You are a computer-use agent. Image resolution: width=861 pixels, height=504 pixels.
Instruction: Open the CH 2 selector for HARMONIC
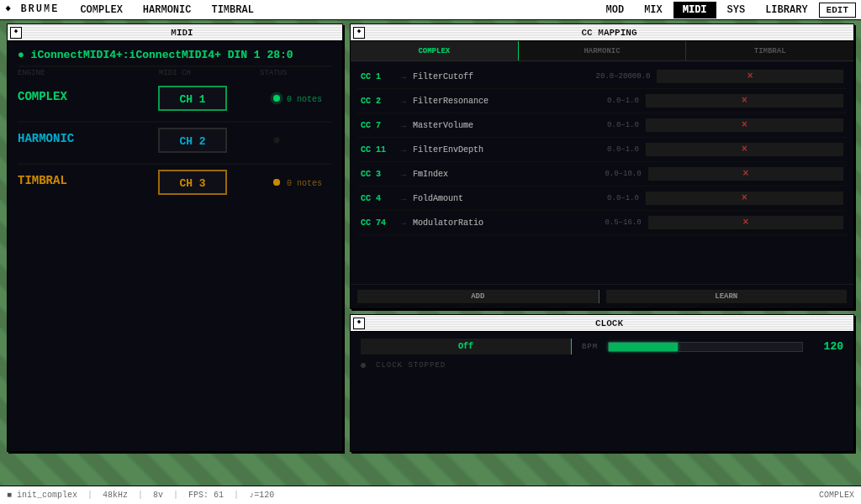[x=192, y=140]
